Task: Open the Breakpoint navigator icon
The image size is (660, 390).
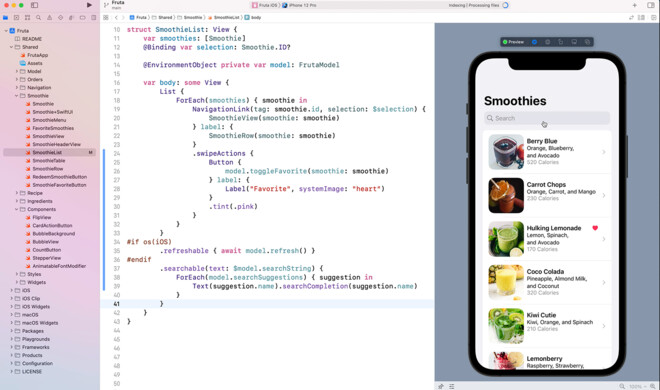Action: pyautogui.click(x=82, y=18)
